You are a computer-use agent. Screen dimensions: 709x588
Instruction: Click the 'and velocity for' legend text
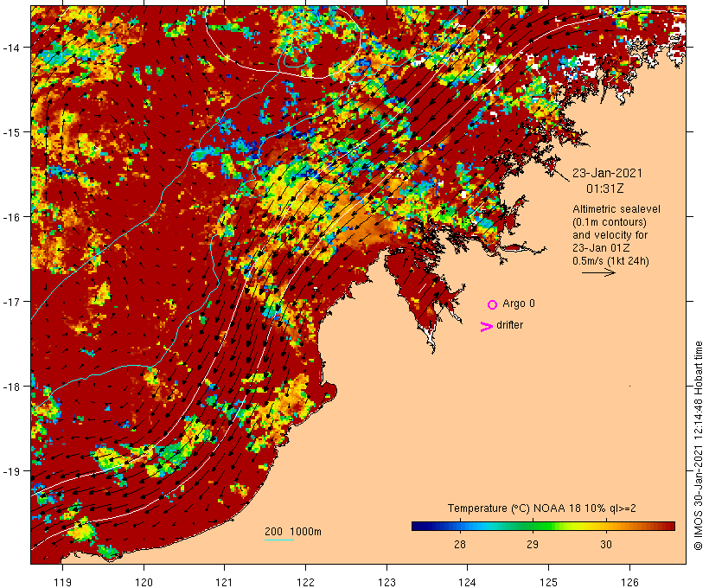(x=610, y=234)
